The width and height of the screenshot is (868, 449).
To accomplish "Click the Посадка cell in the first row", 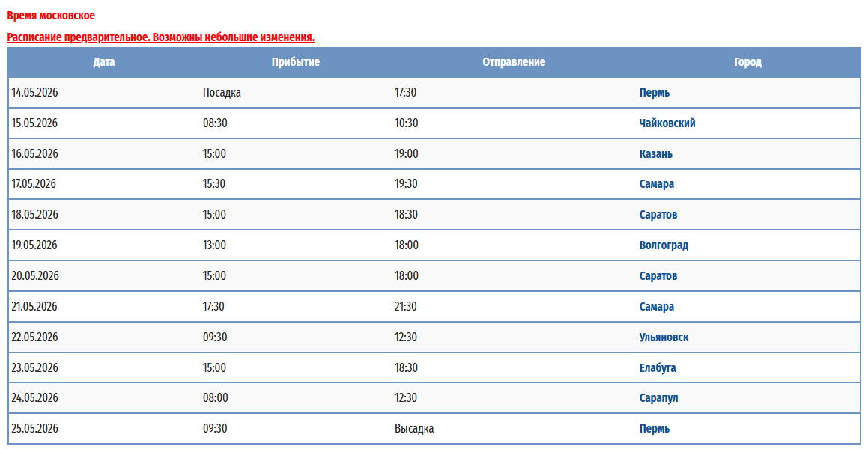I will coord(222,93).
